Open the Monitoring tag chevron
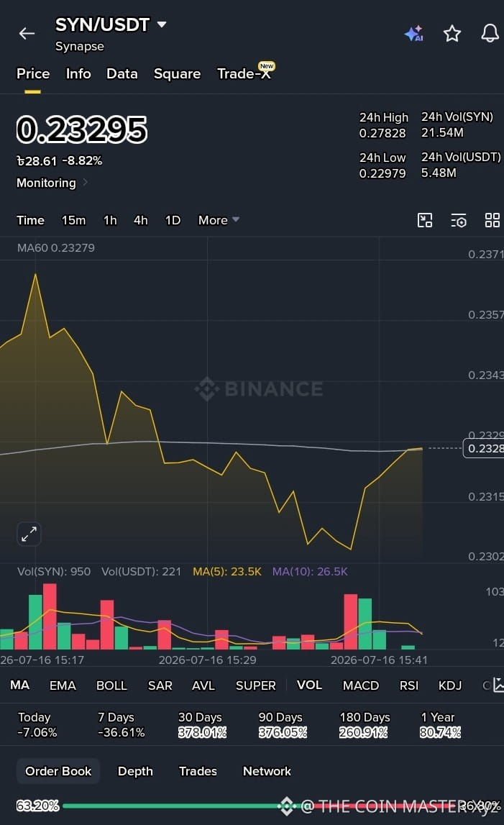 tap(86, 183)
